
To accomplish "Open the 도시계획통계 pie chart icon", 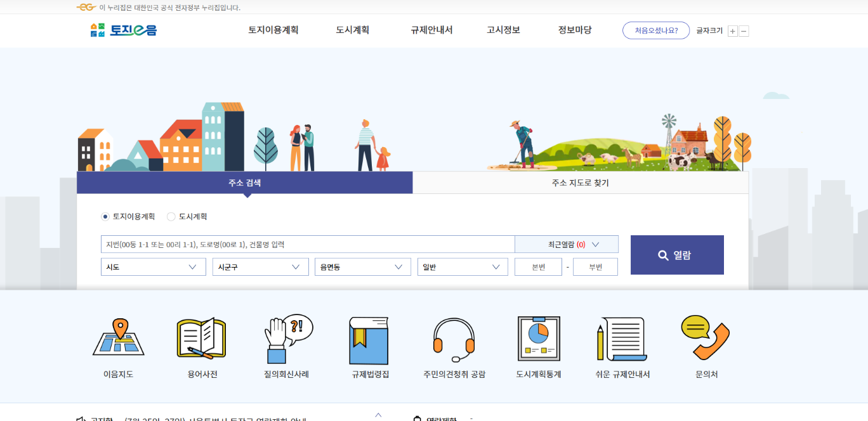I will tap(538, 338).
